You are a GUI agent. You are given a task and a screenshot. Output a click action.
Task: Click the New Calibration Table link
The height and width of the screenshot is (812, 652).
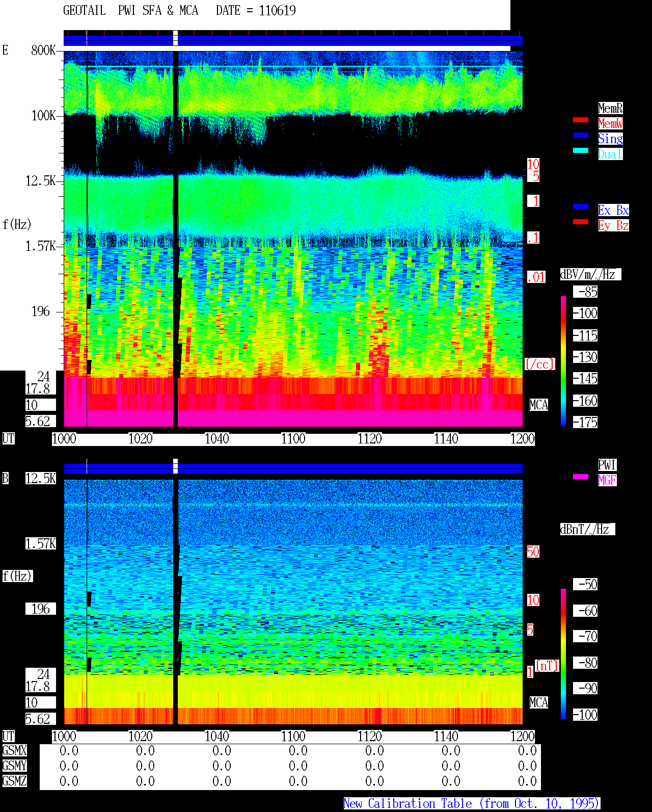[472, 803]
